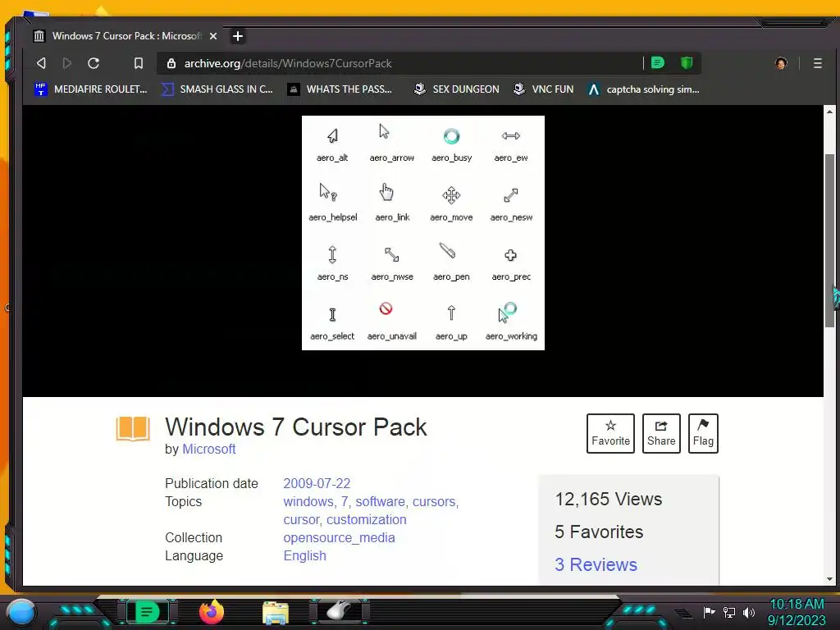The width and height of the screenshot is (840, 630).
Task: Open the captcha solving sim... bookmark
Action: coord(643,89)
